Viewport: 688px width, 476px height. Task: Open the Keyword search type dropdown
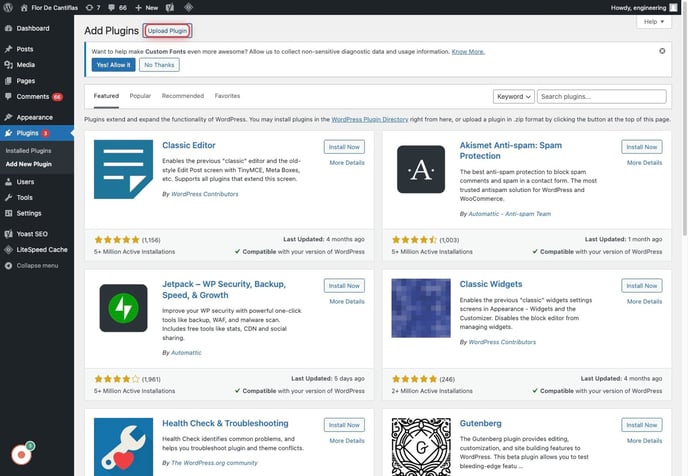513,96
